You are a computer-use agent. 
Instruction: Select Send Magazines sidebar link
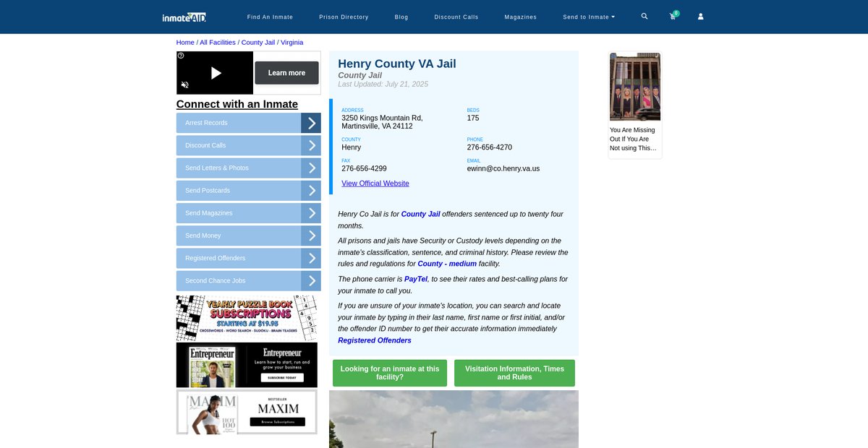[239, 213]
